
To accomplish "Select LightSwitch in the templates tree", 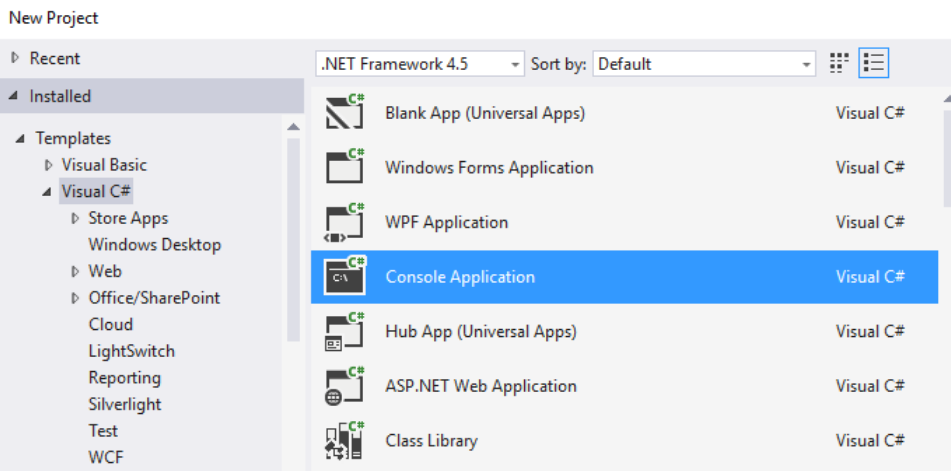I will click(131, 351).
